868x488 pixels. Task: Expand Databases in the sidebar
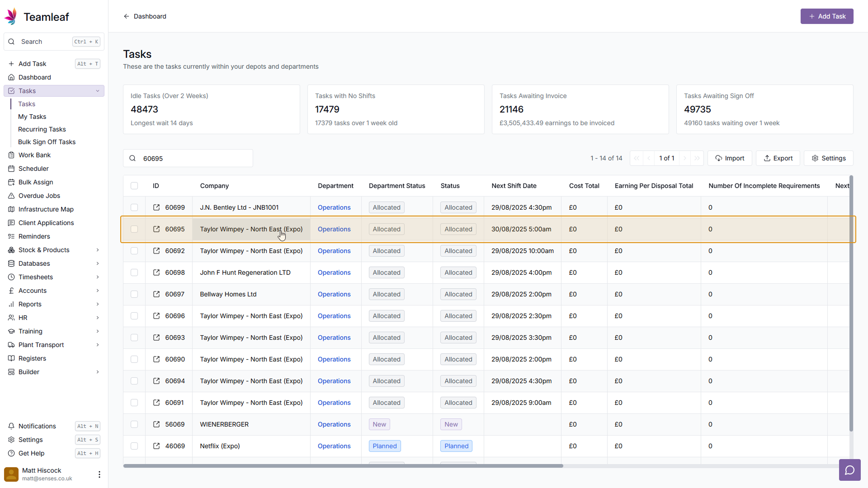(x=98, y=263)
